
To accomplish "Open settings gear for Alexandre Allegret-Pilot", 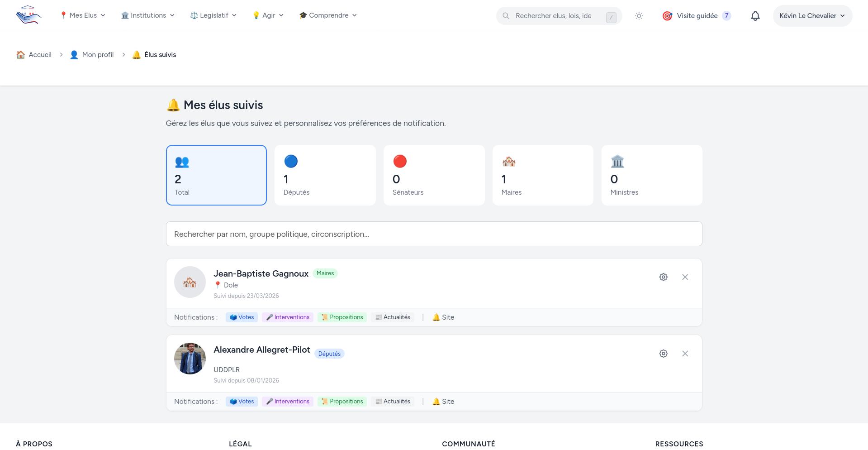I will pos(663,354).
